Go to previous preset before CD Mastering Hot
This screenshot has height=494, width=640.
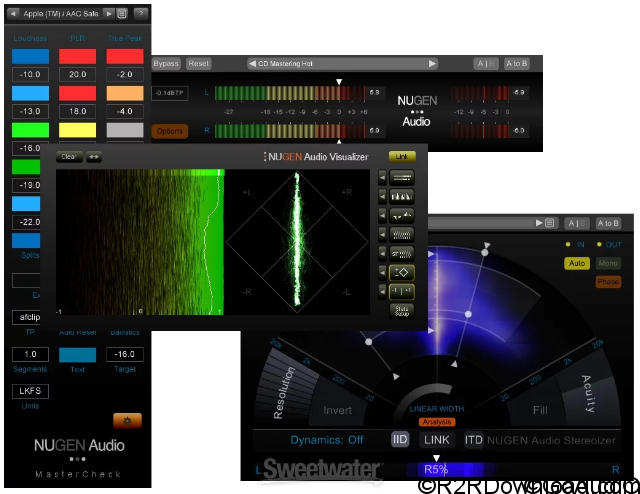pyautogui.click(x=251, y=63)
